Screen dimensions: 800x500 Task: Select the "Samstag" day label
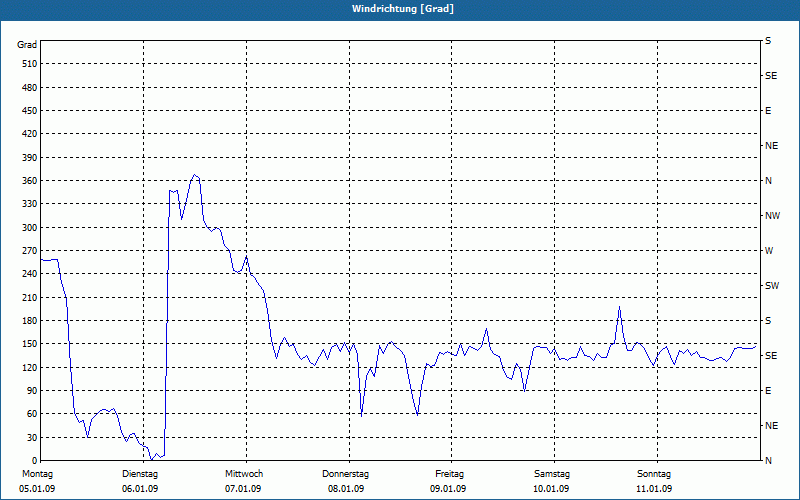point(552,474)
